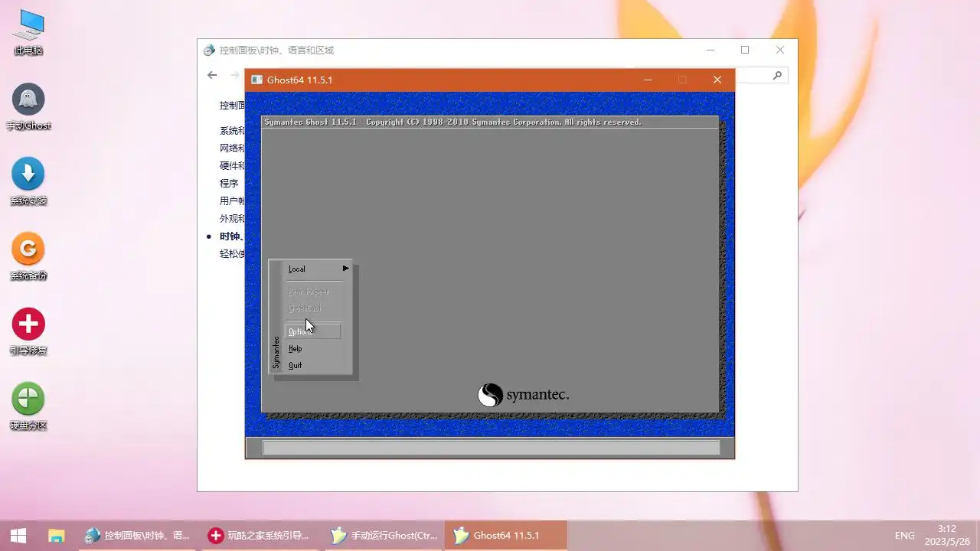Image resolution: width=980 pixels, height=551 pixels.
Task: Click the Ghost bottom status bar field
Action: point(491,448)
